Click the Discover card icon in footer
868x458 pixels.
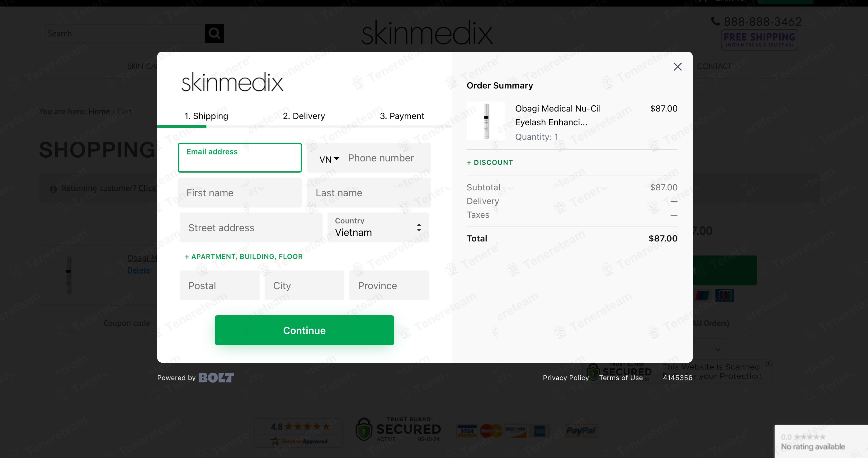pos(516,431)
